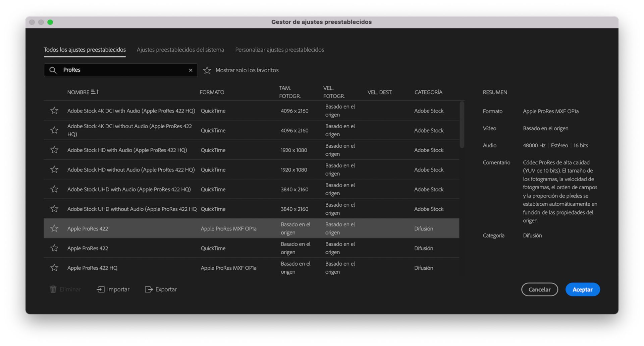The image size is (644, 346).
Task: Favorite the Adobe Stock UHD with Audio preset
Action: [54, 189]
